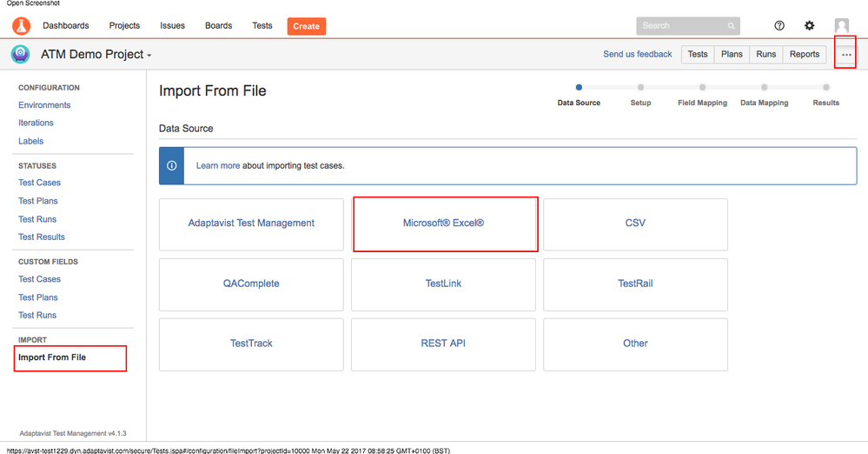Open the Issues menu
This screenshot has width=868, height=454.
click(172, 25)
